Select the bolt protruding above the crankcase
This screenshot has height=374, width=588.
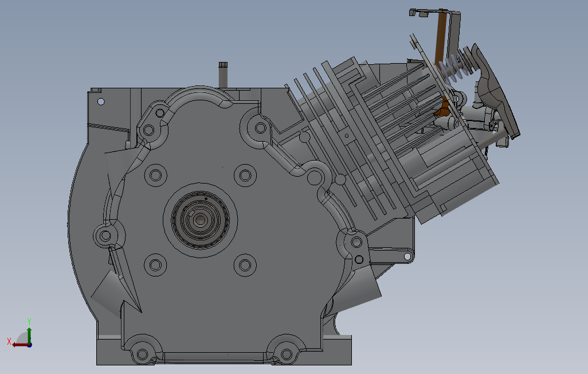click(223, 75)
